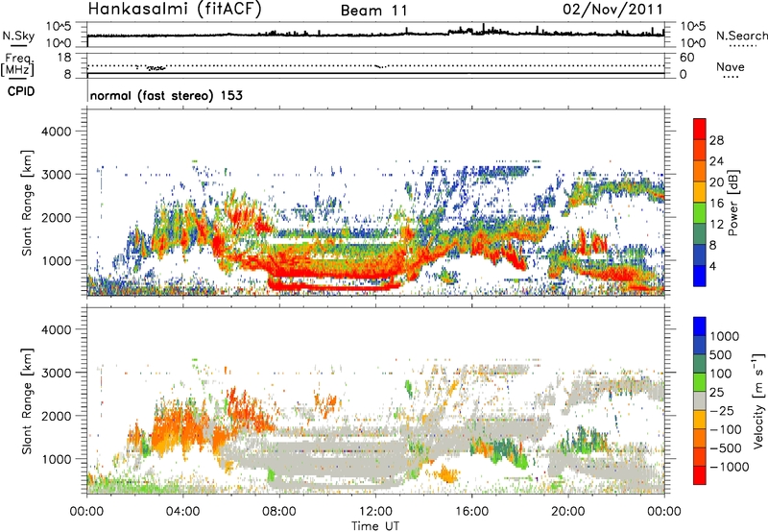768x532 pixels.
Task: Click the -25 tick on velocity colorbar
Action: click(722, 410)
